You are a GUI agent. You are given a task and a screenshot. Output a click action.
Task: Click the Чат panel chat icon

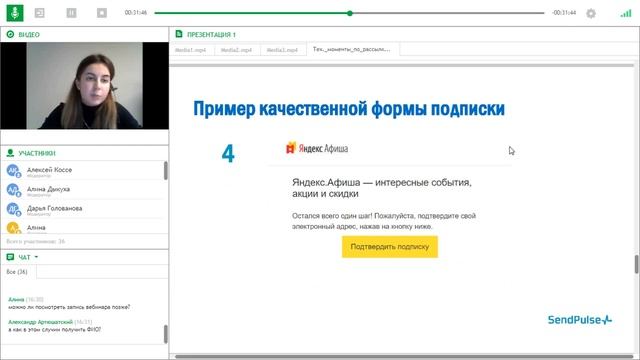coord(10,257)
